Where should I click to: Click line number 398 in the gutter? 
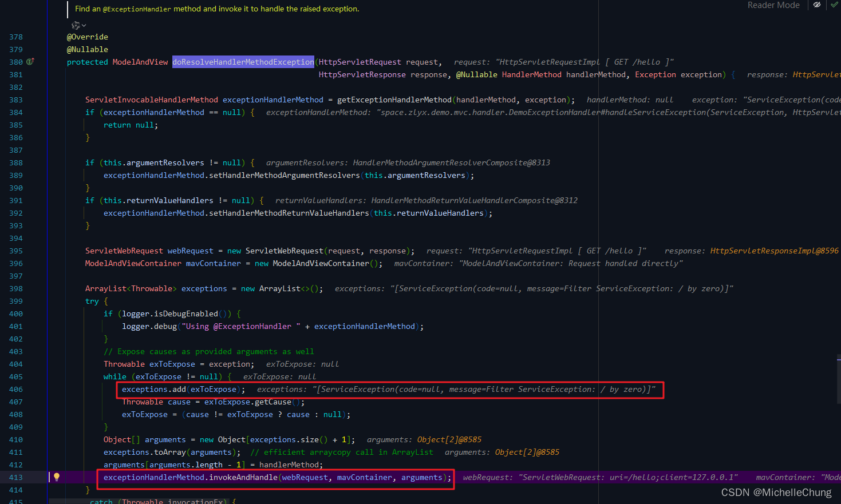click(x=16, y=288)
